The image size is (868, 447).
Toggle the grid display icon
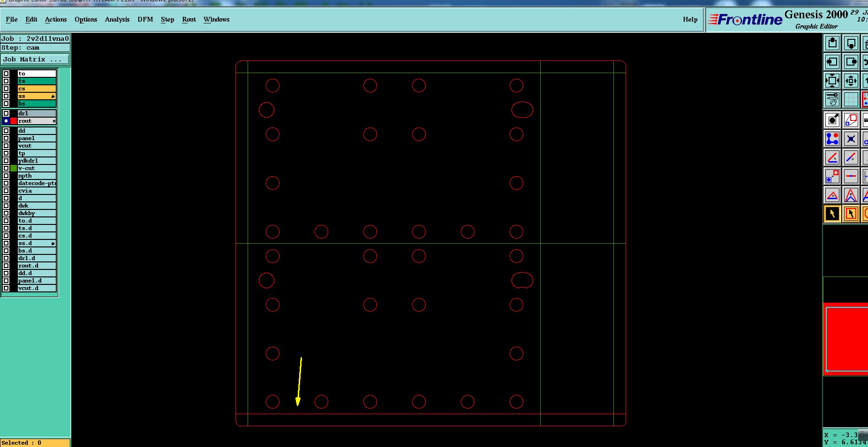coord(851,99)
